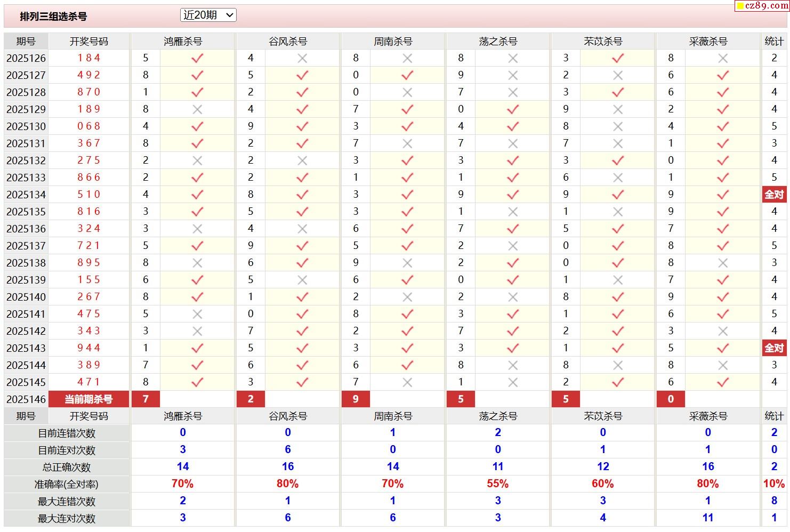Click the top 采薇杀号 column header
This screenshot has width=790, height=532.
(708, 42)
